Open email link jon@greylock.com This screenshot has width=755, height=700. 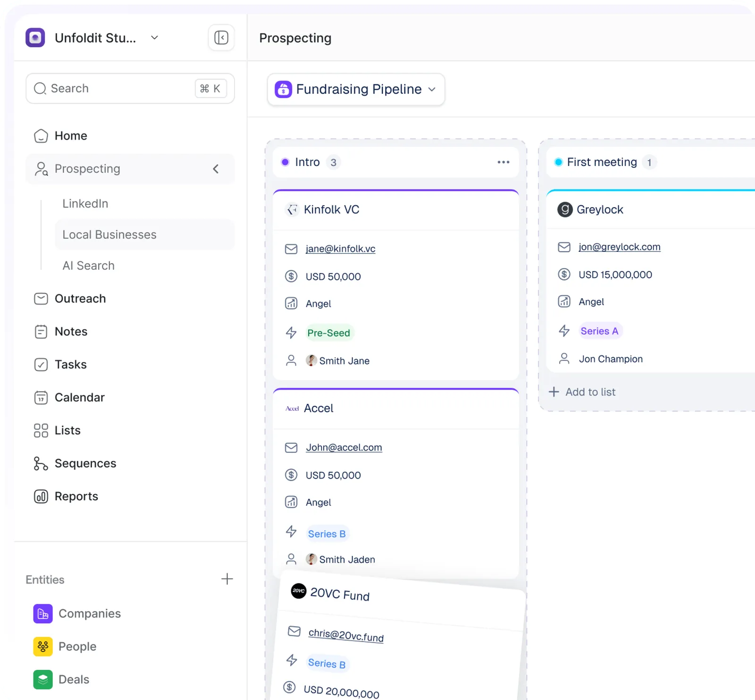pos(620,247)
